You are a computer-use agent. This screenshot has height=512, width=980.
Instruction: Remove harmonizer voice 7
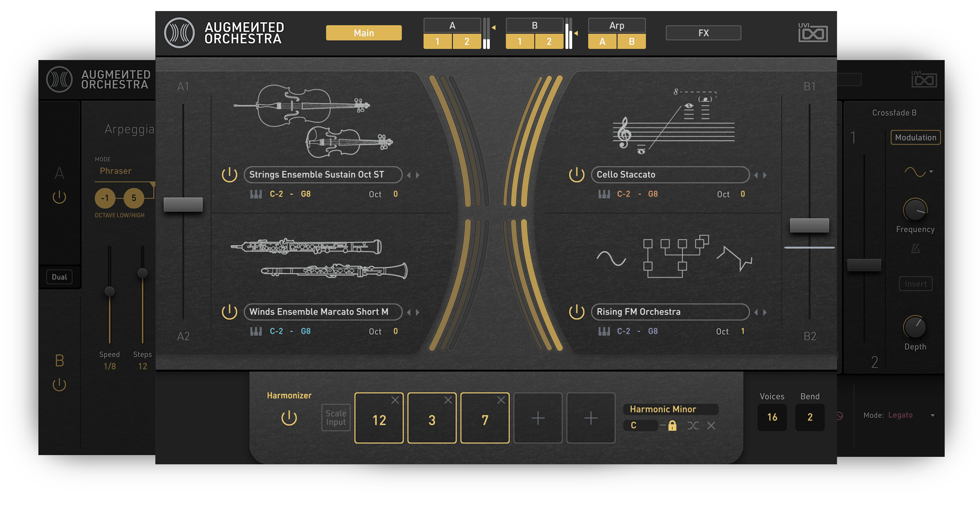[x=501, y=400]
